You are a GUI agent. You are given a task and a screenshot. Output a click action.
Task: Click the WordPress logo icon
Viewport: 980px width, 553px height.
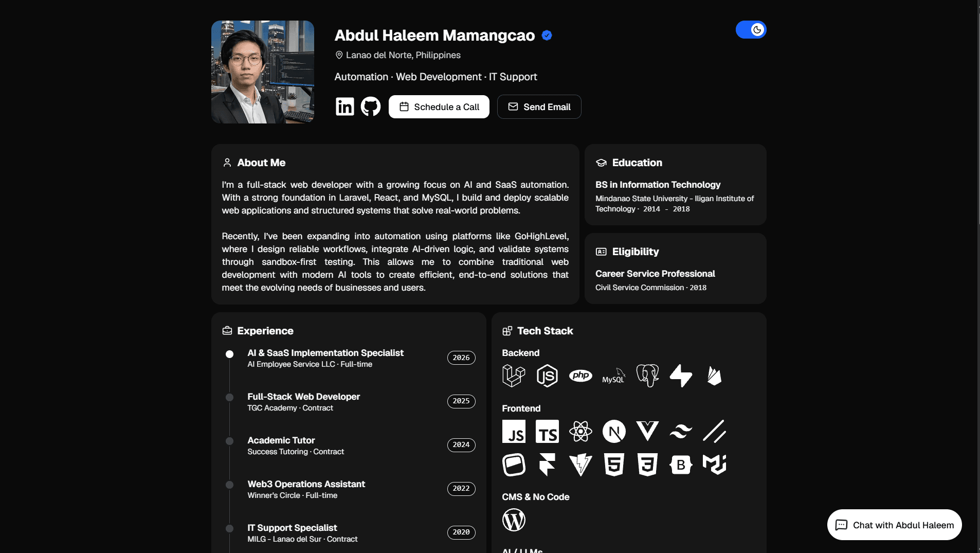click(514, 520)
